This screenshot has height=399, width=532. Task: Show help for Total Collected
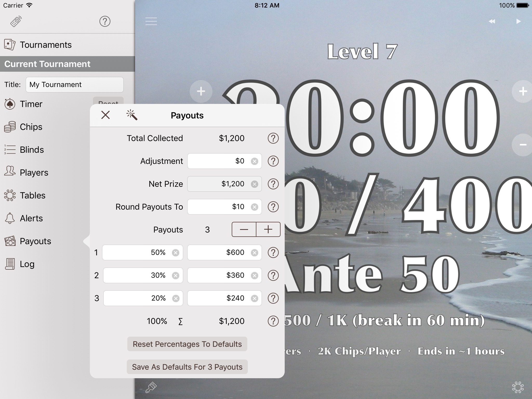coord(273,138)
